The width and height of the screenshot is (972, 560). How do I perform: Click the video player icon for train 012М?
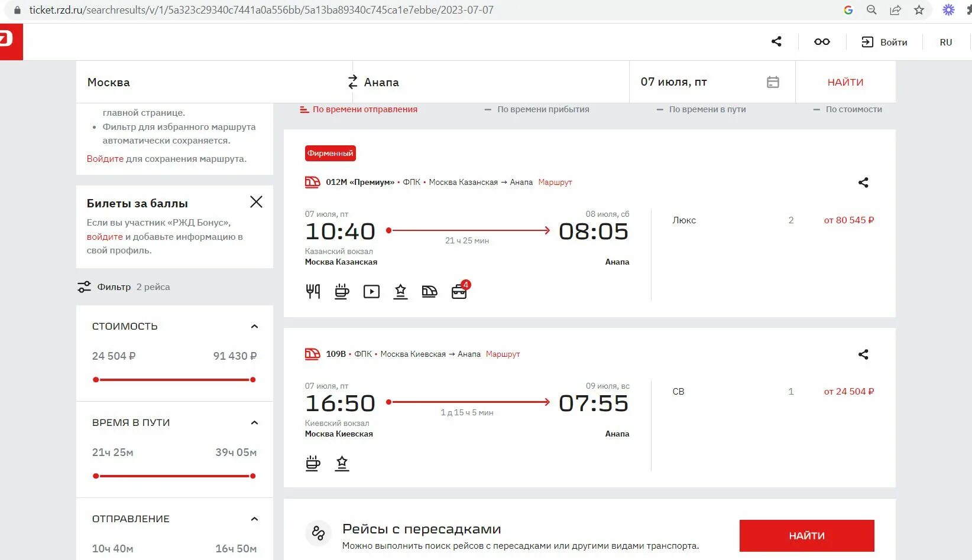click(x=371, y=291)
